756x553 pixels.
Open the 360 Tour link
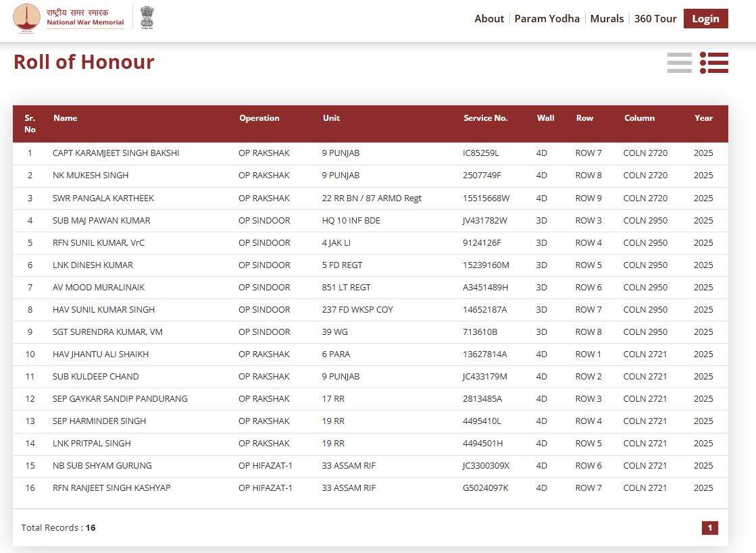655,19
